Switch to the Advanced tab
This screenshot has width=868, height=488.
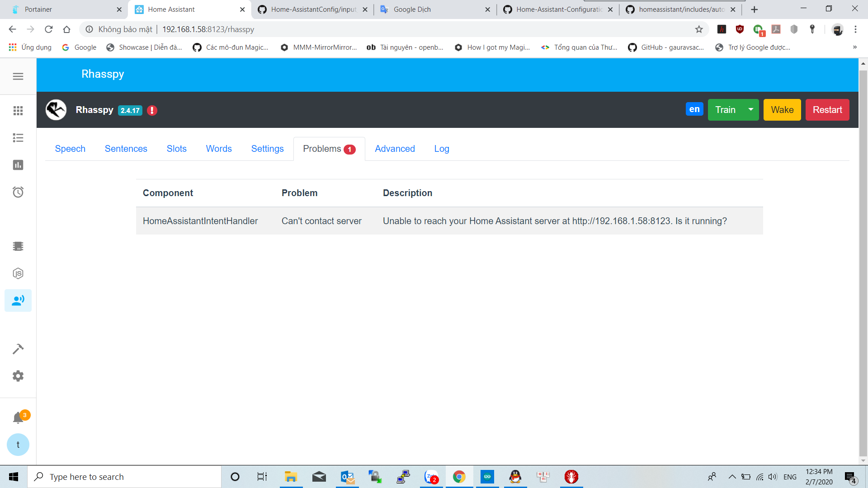pos(395,149)
